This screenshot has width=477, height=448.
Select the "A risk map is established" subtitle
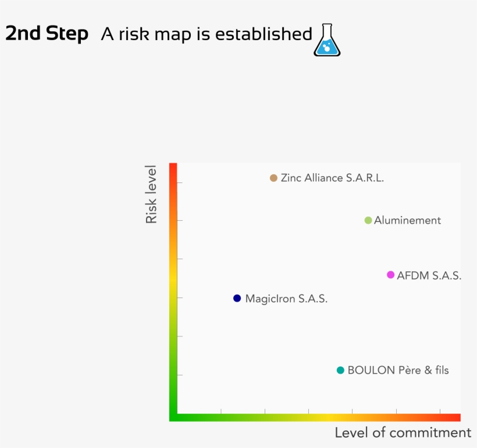(x=207, y=34)
